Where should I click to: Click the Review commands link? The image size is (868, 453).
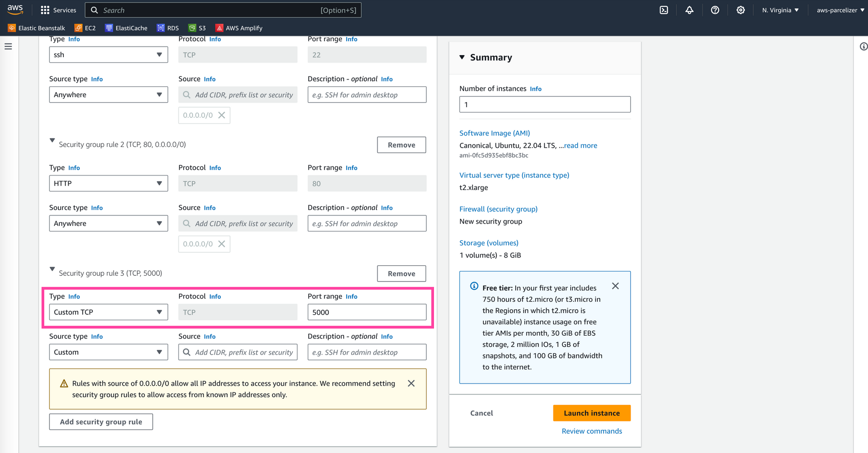pos(592,431)
